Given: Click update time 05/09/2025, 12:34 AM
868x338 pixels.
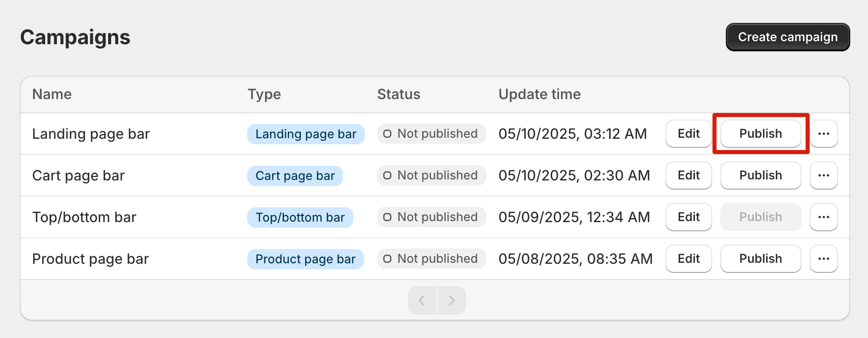Looking at the screenshot, I should coord(574,217).
